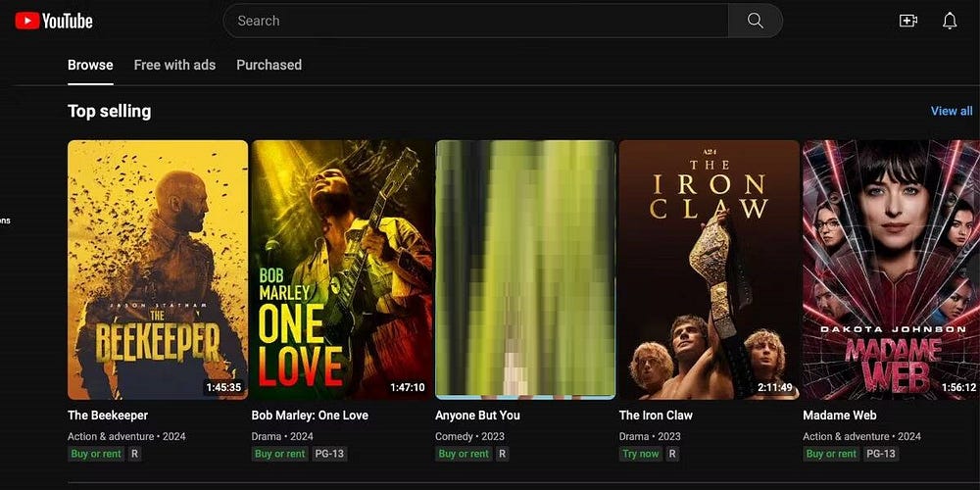Click the Bob Marley: One Love title
This screenshot has width=980, height=490.
click(x=310, y=416)
